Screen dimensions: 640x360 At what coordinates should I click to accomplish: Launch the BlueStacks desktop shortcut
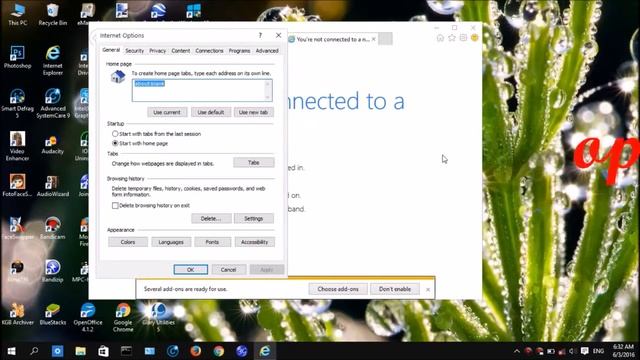[53, 314]
